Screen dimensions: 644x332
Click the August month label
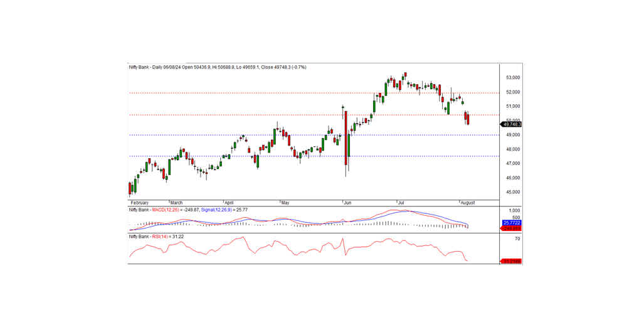467,203
